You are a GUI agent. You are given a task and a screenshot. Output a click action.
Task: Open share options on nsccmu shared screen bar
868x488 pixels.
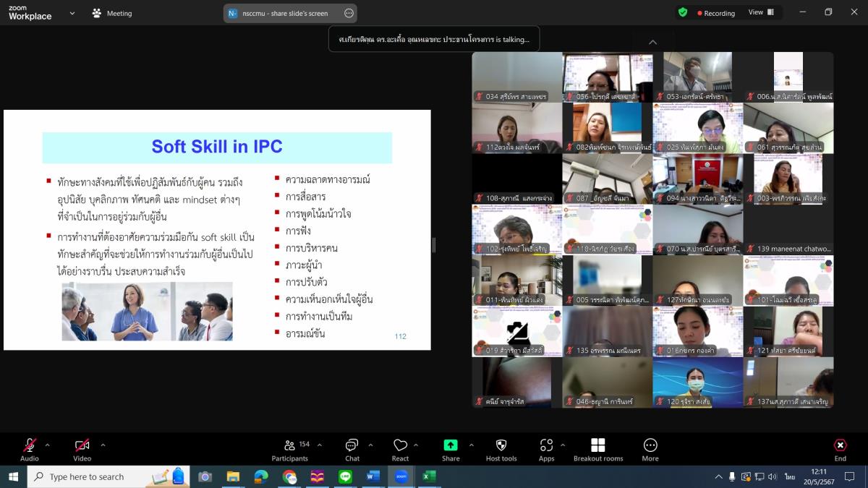pos(349,13)
